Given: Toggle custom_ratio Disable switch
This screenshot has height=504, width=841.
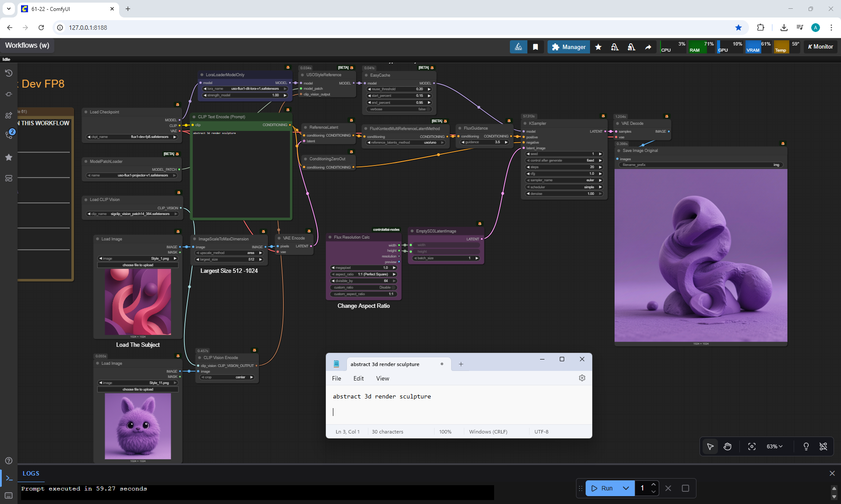Looking at the screenshot, I should pos(393,287).
